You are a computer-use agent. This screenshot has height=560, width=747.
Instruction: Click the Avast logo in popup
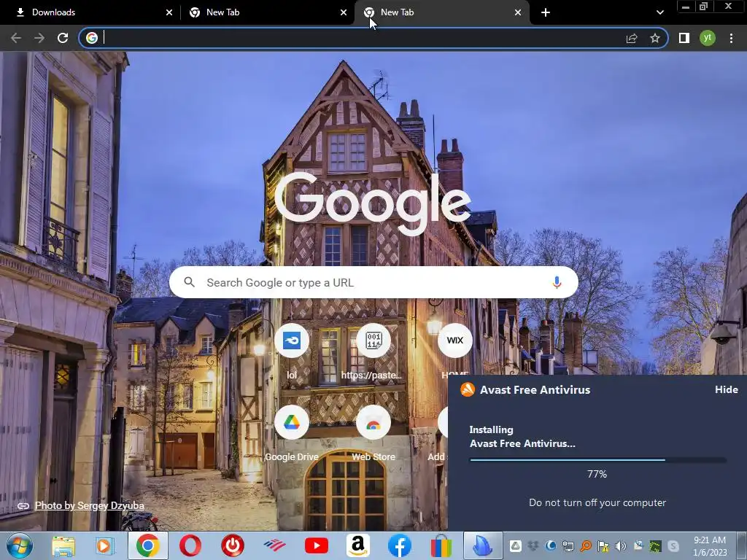pos(468,389)
